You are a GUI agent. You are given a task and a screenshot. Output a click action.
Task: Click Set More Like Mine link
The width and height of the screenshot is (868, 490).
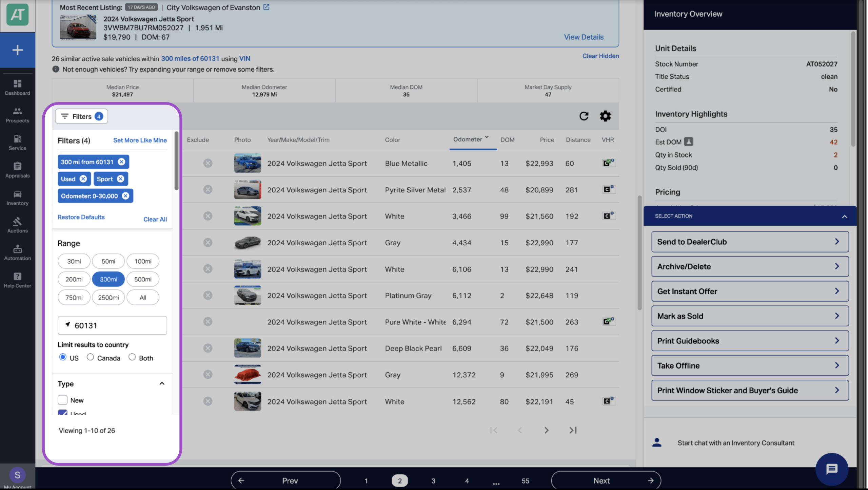(x=140, y=140)
